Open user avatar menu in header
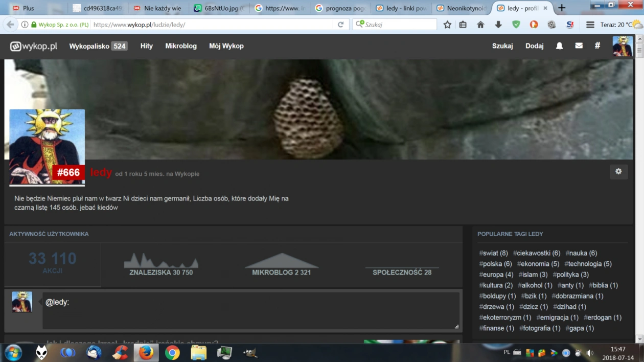 pos(622,46)
